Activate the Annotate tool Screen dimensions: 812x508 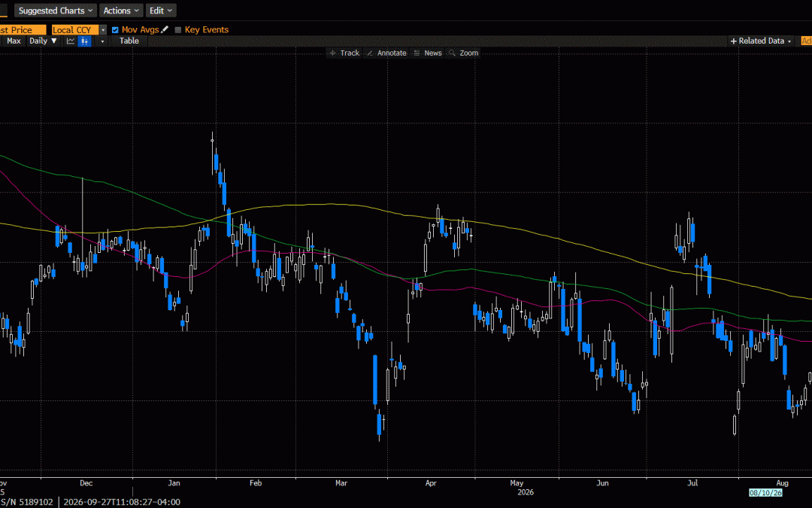pyautogui.click(x=387, y=53)
